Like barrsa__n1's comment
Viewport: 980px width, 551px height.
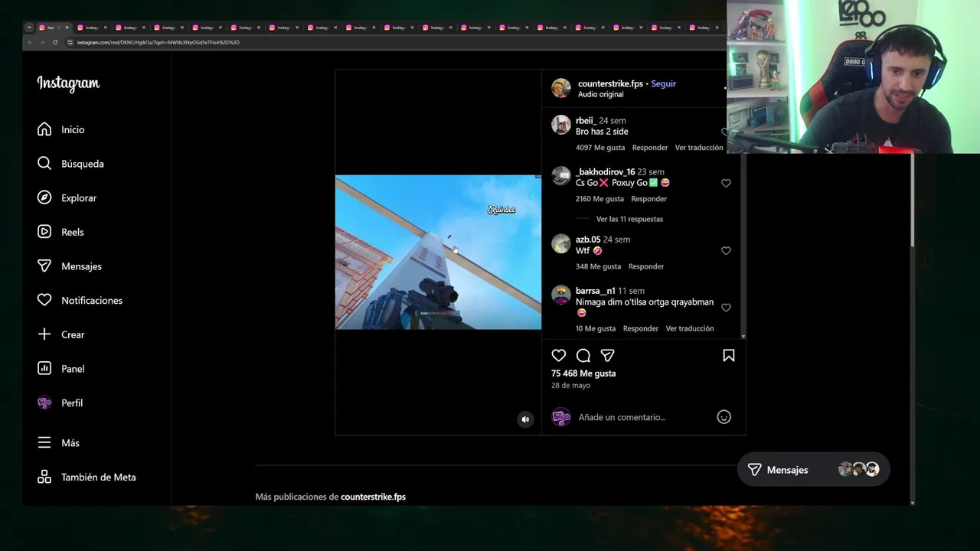[x=726, y=308]
